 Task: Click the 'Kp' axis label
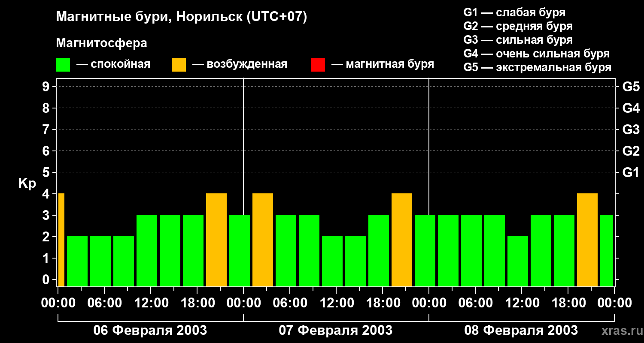27,184
